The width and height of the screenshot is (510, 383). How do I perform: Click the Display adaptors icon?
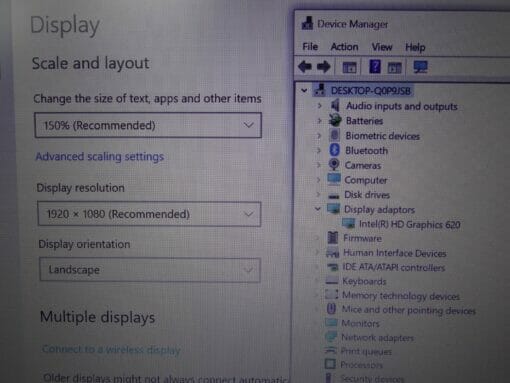333,209
